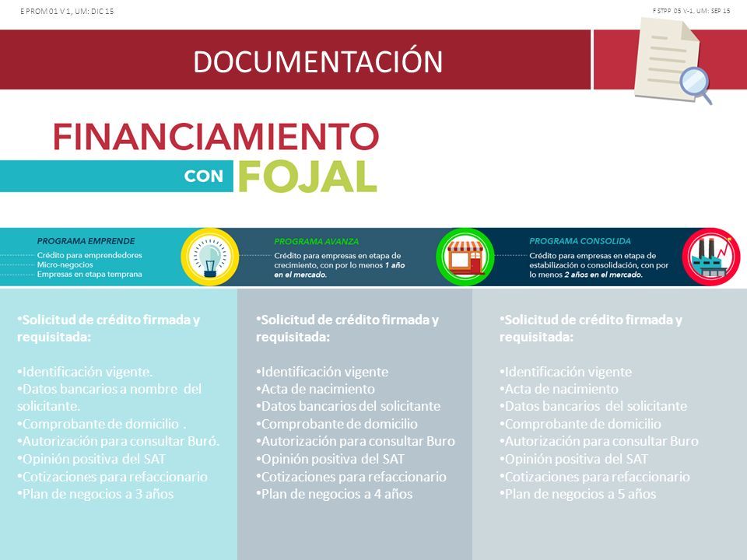Click 'Acta de nacimiento' in Consolida column

pos(559,389)
